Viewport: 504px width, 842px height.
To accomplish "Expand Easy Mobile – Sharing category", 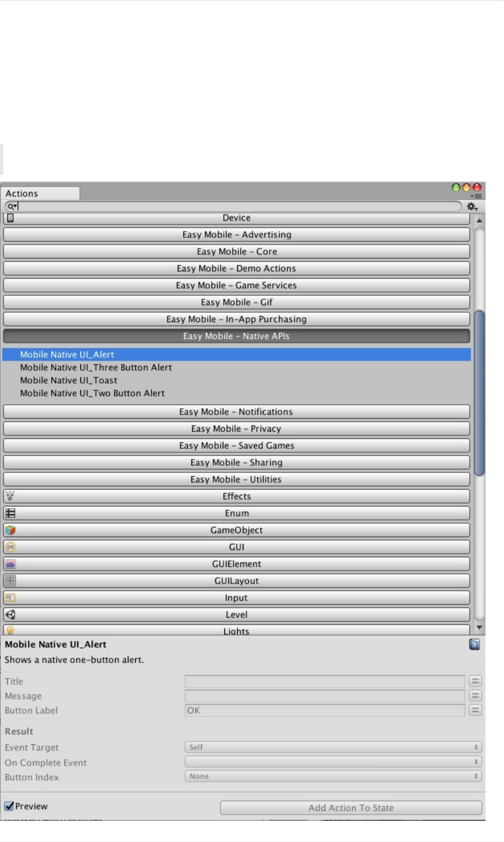I will (237, 462).
